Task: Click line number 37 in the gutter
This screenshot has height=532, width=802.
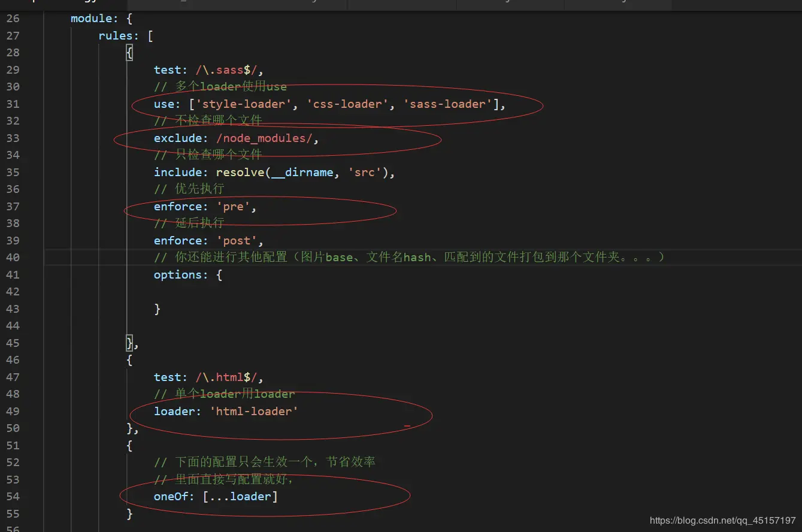Action: click(13, 207)
